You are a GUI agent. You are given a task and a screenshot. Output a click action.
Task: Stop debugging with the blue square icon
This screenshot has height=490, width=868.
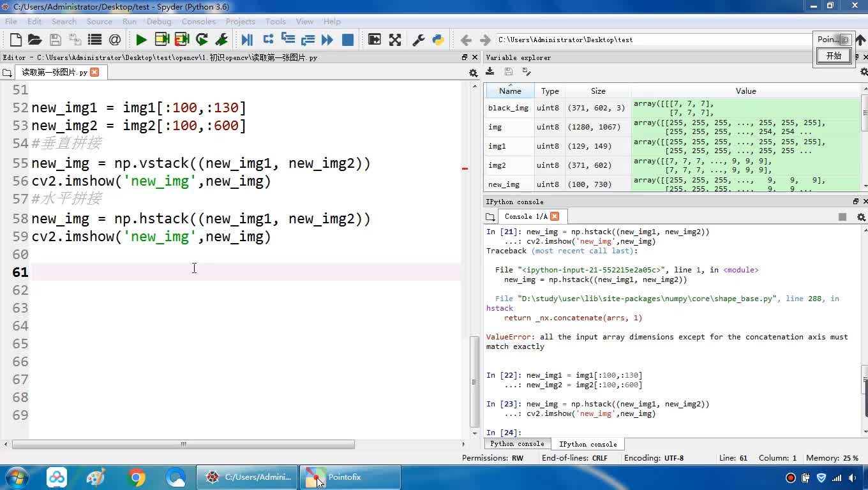[x=348, y=40]
